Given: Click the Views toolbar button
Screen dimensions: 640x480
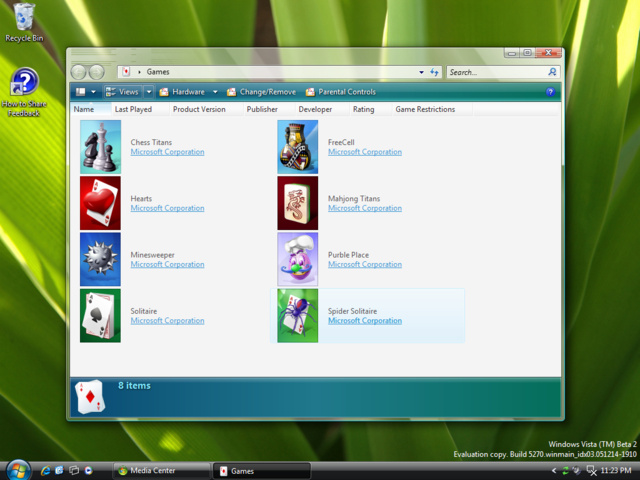Looking at the screenshot, I should [x=122, y=92].
